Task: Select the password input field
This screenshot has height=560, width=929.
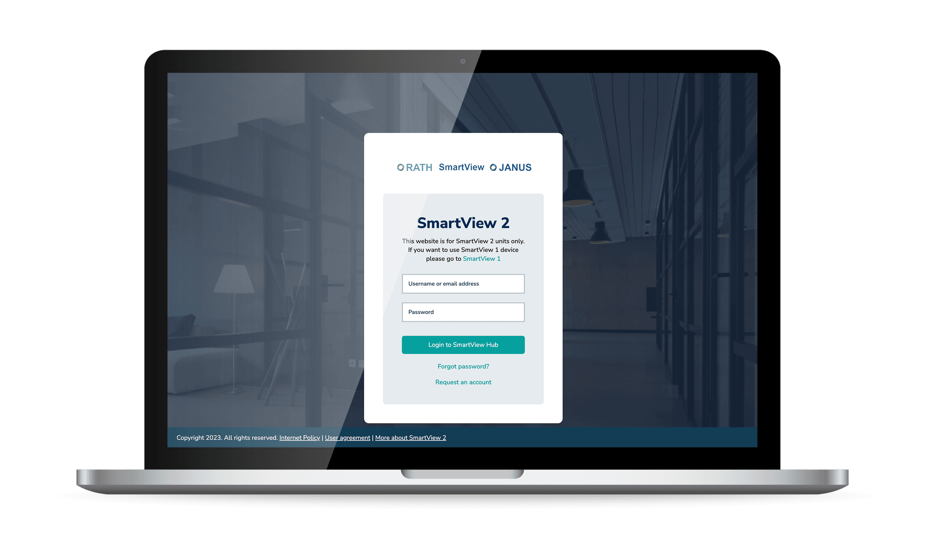Action: pyautogui.click(x=463, y=312)
